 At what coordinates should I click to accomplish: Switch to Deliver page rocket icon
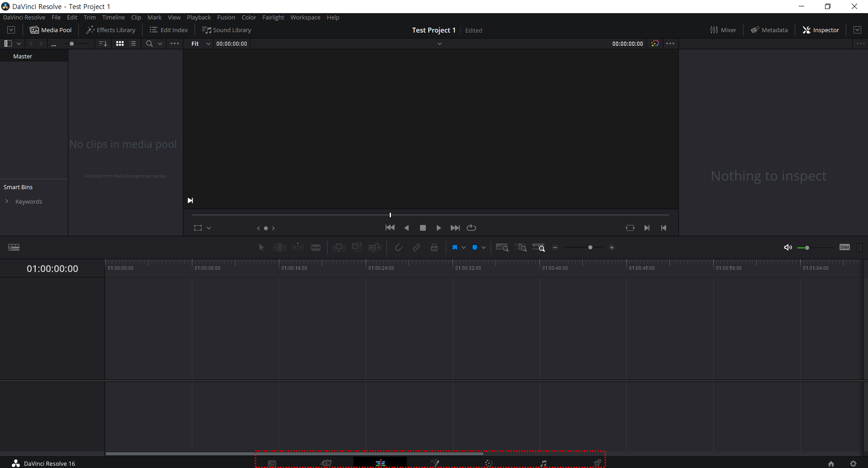pos(597,463)
